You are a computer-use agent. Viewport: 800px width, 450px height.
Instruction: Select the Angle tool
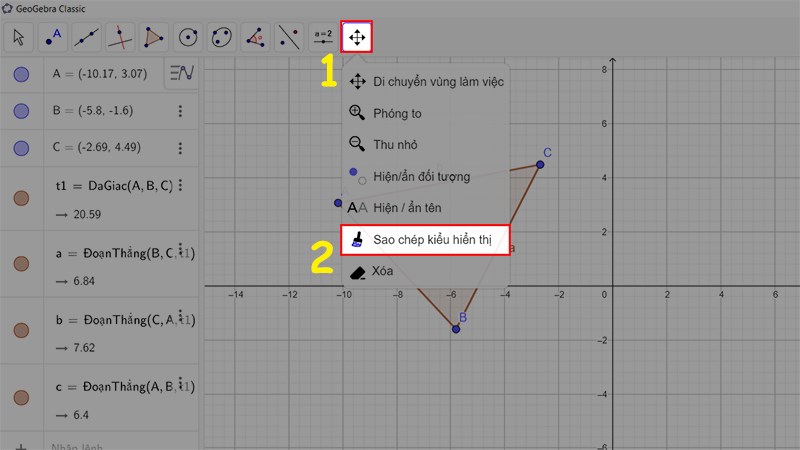[x=255, y=37]
